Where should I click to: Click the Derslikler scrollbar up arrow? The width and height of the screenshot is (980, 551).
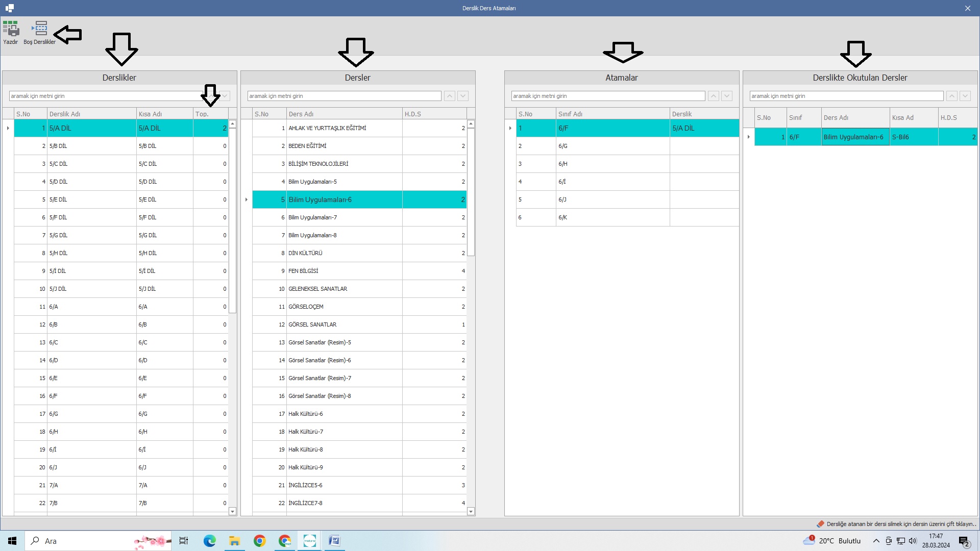pyautogui.click(x=232, y=124)
